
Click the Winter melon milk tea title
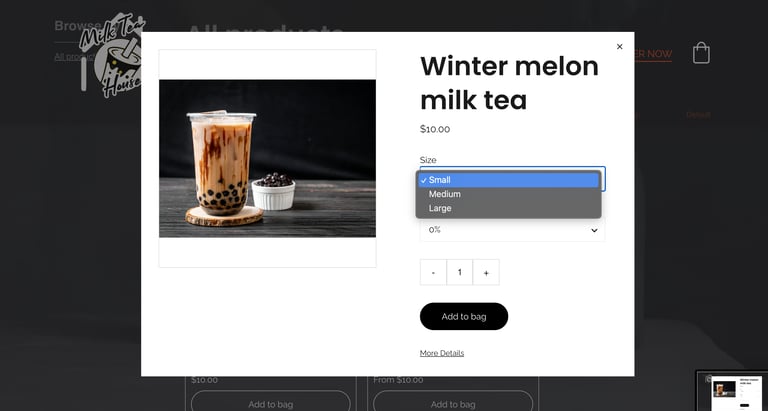click(509, 83)
